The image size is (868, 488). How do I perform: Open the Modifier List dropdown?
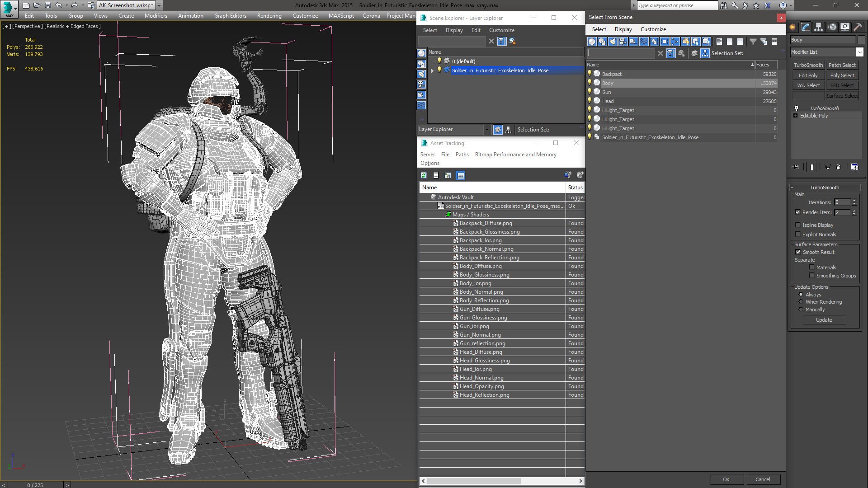pos(859,52)
